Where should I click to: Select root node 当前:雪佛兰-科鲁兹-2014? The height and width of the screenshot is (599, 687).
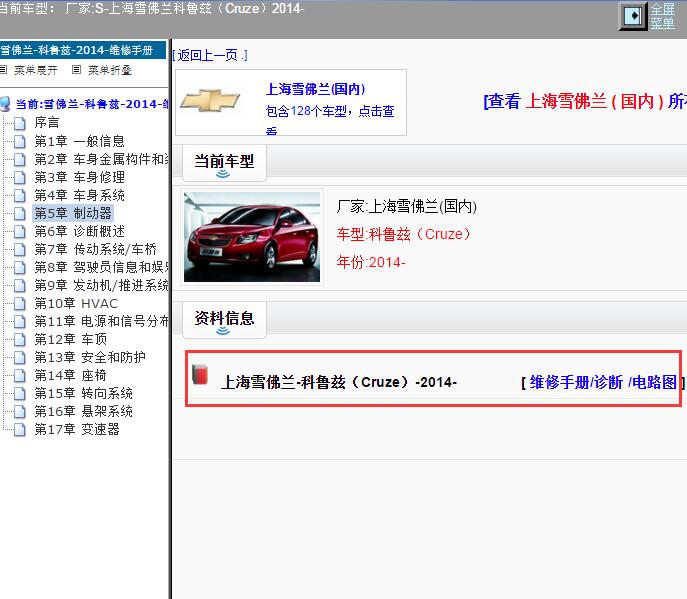[92, 104]
